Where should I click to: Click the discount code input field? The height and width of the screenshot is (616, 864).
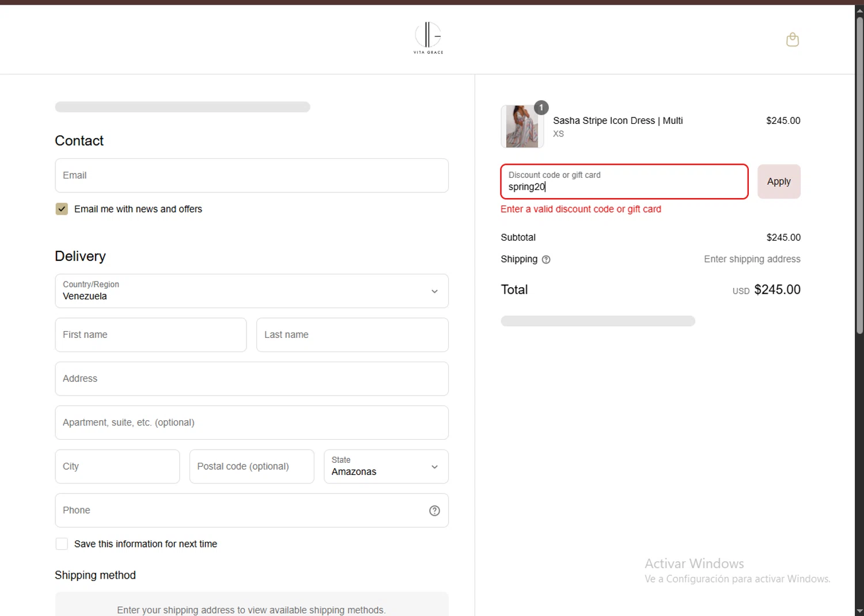coord(624,182)
